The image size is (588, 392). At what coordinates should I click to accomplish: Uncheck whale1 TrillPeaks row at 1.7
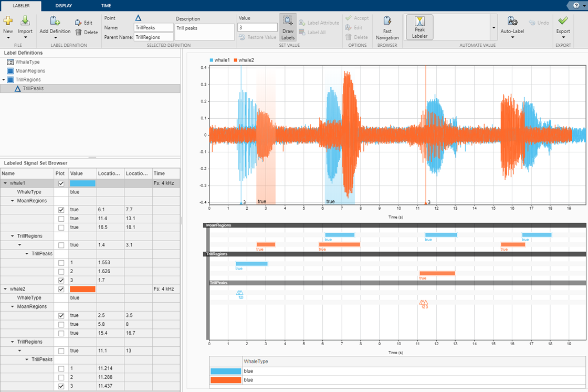pos(61,281)
